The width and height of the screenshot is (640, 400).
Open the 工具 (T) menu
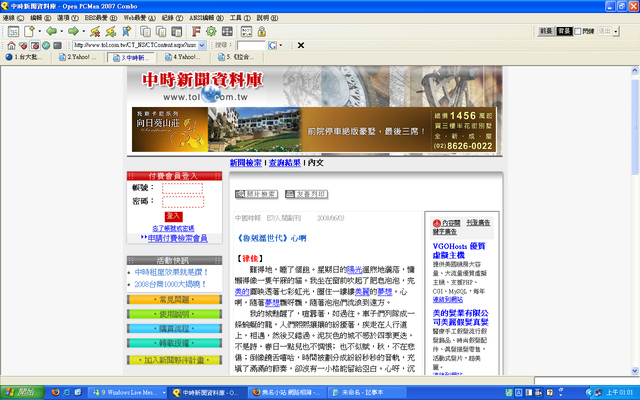click(x=240, y=18)
